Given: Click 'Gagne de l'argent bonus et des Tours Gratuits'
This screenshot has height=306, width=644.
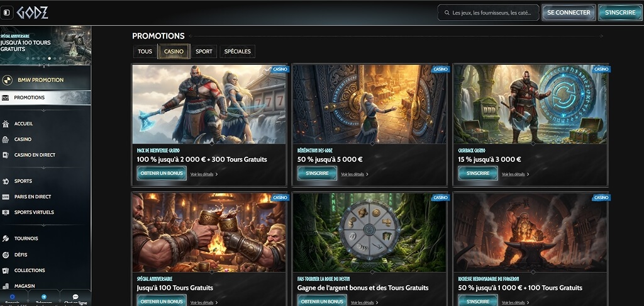Looking at the screenshot, I should 363,288.
